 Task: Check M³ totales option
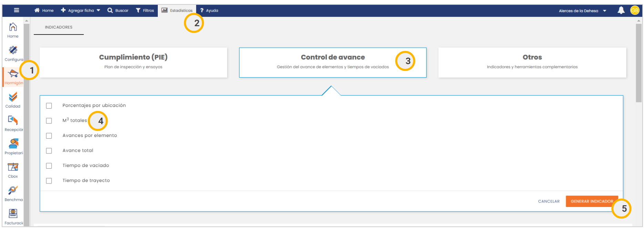point(49,121)
